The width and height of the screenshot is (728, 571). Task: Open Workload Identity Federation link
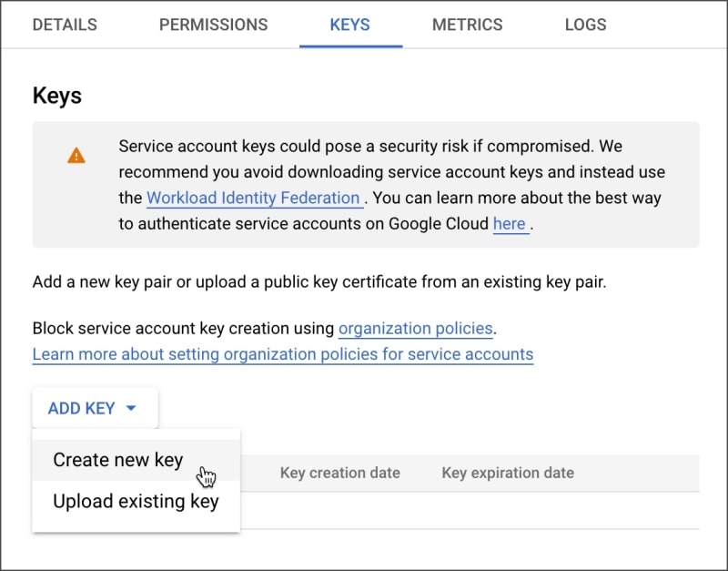(x=253, y=198)
